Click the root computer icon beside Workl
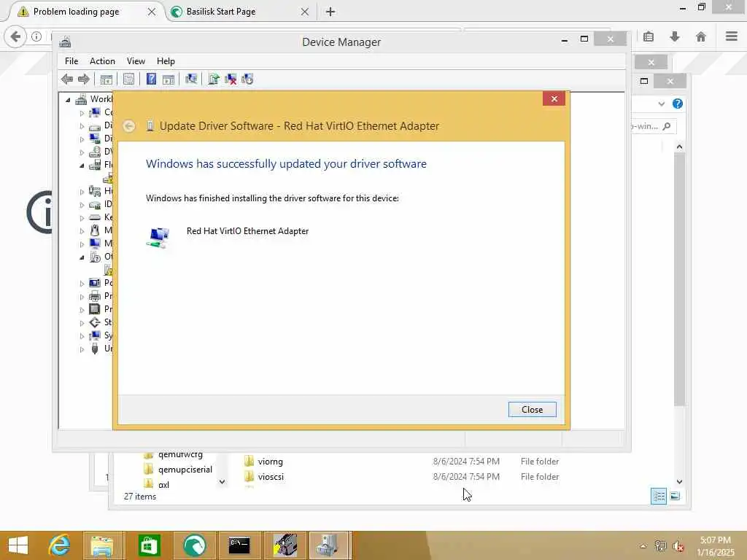This screenshot has height=560, width=747. tap(82, 99)
